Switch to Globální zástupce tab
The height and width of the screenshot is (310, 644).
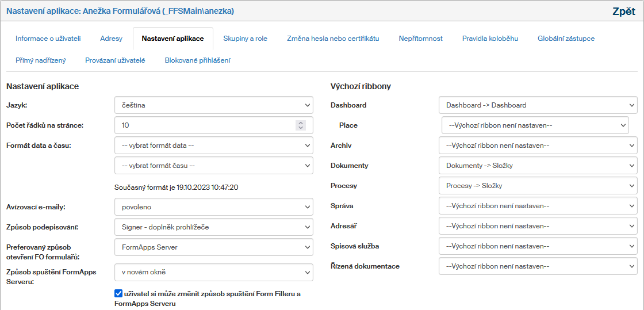tap(566, 39)
